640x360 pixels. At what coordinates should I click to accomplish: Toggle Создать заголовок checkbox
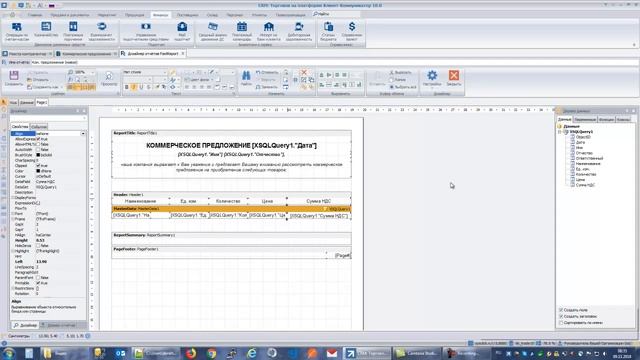(561, 316)
